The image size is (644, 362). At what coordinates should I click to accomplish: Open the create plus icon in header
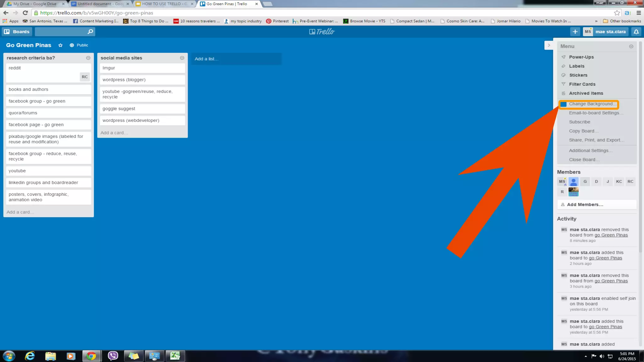[x=575, y=32]
